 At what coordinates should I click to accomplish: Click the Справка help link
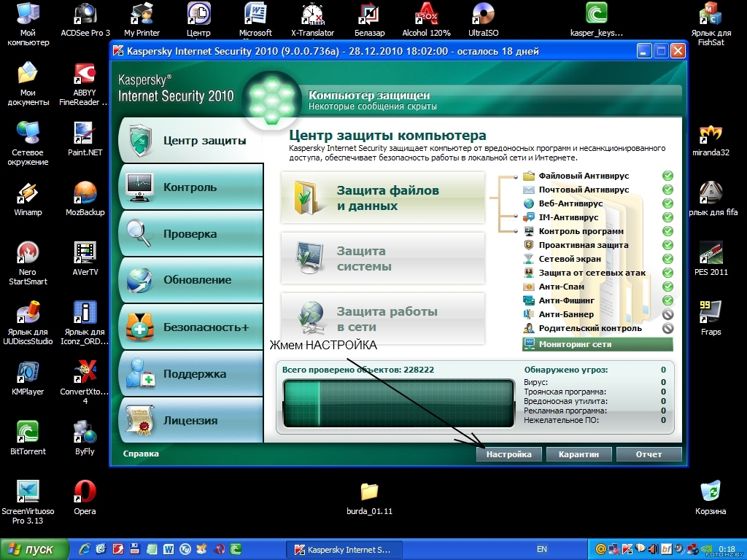[x=141, y=454]
